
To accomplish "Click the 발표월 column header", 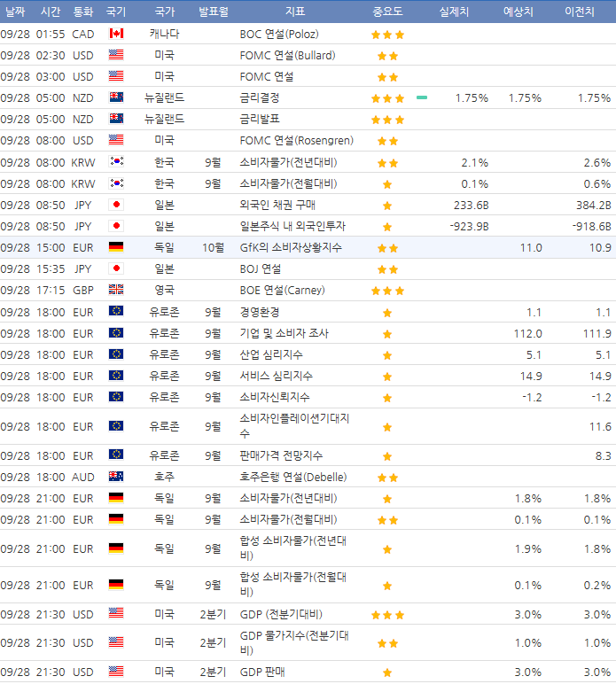I will [214, 12].
